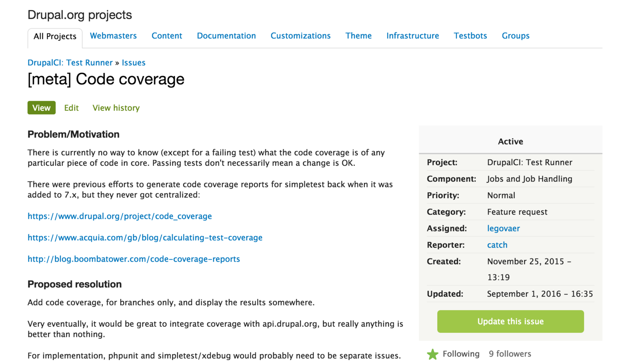Select the green View tab
This screenshot has width=622, height=364.
click(42, 108)
